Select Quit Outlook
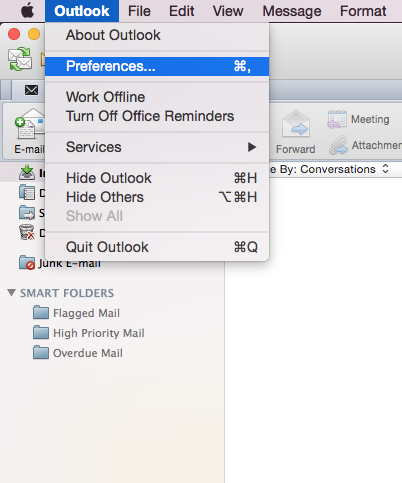This screenshot has width=402, height=483. 157,247
